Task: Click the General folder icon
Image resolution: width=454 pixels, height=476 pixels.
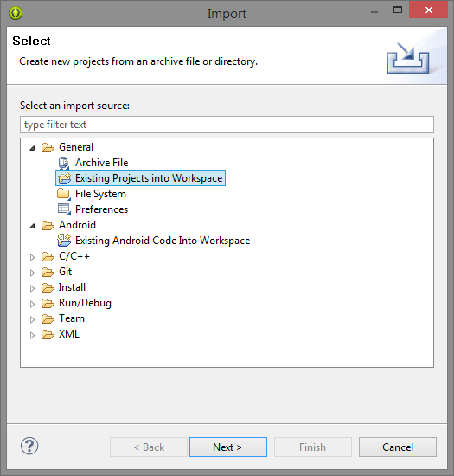Action: [48, 147]
